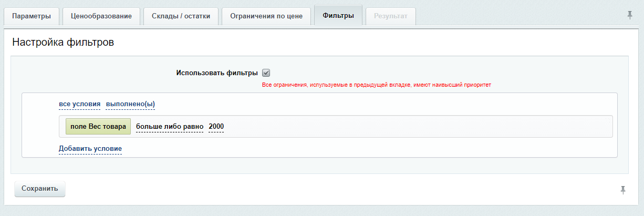
Task: Uncheck the Использовать фильтры checkbox
Action: [x=266, y=73]
